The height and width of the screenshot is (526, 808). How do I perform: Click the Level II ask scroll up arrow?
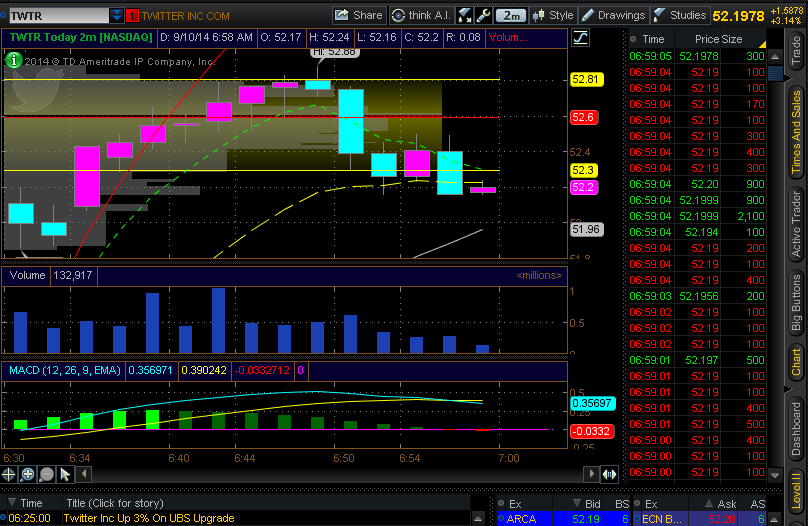click(775, 519)
